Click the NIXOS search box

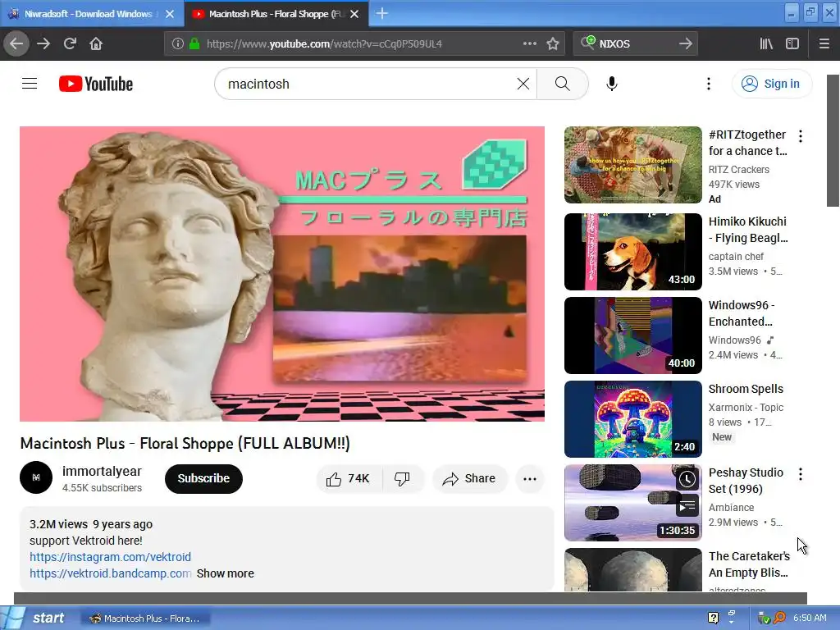tap(635, 44)
